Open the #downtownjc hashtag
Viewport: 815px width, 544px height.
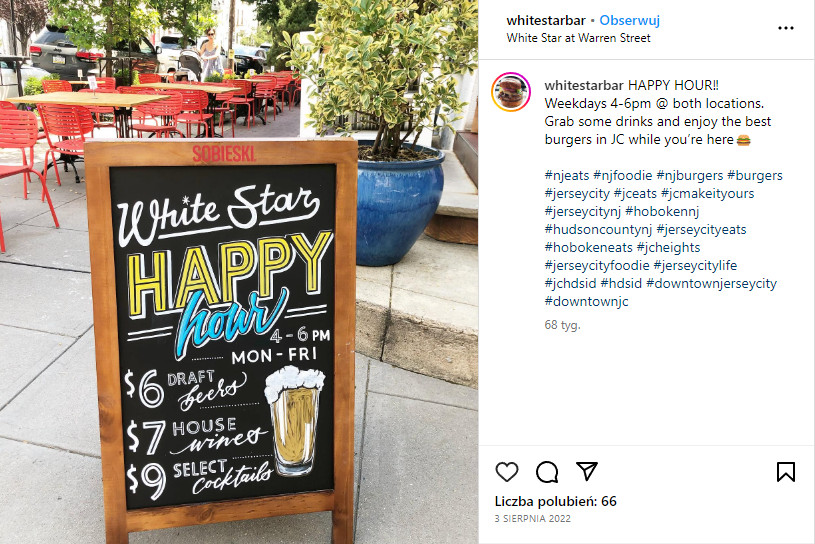pos(586,301)
